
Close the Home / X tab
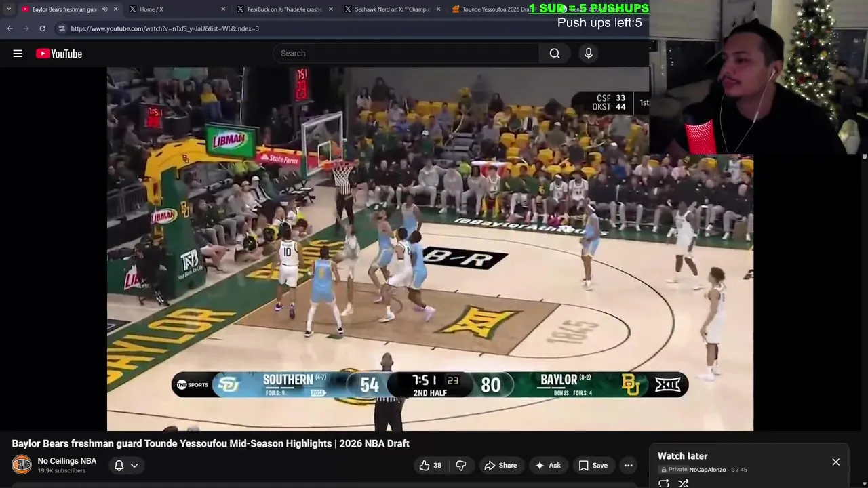point(223,9)
